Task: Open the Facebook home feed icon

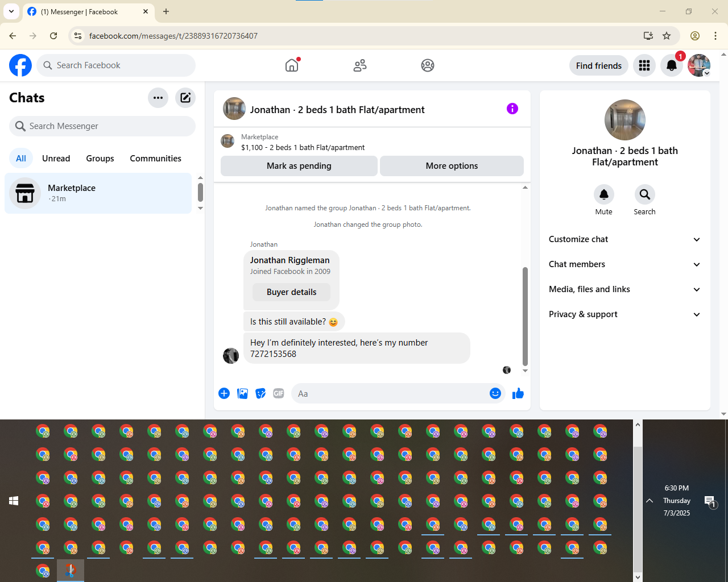Action: [292, 65]
